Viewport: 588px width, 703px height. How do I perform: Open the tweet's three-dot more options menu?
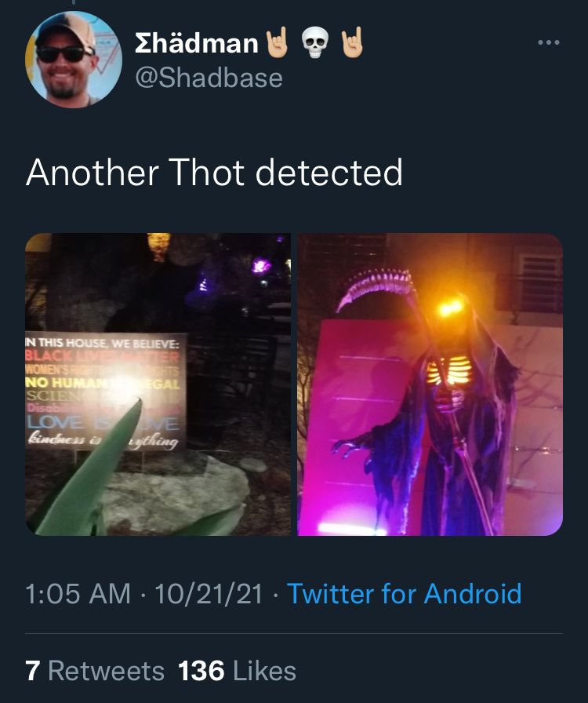(549, 42)
